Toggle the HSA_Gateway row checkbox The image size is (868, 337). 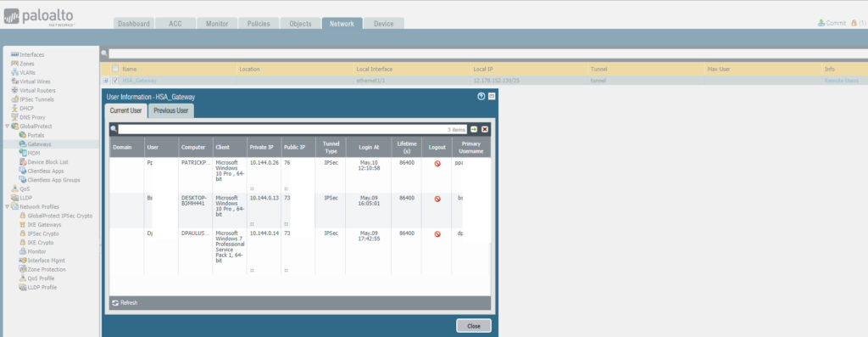click(115, 81)
